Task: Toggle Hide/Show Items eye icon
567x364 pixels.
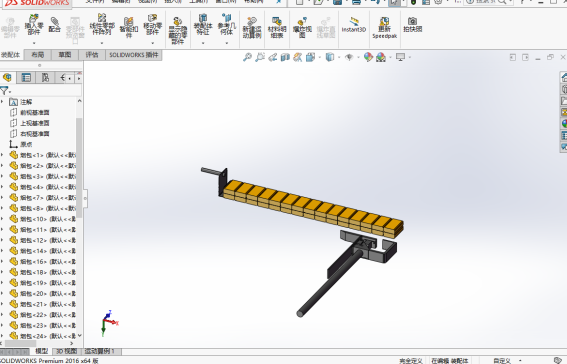Action: click(349, 57)
